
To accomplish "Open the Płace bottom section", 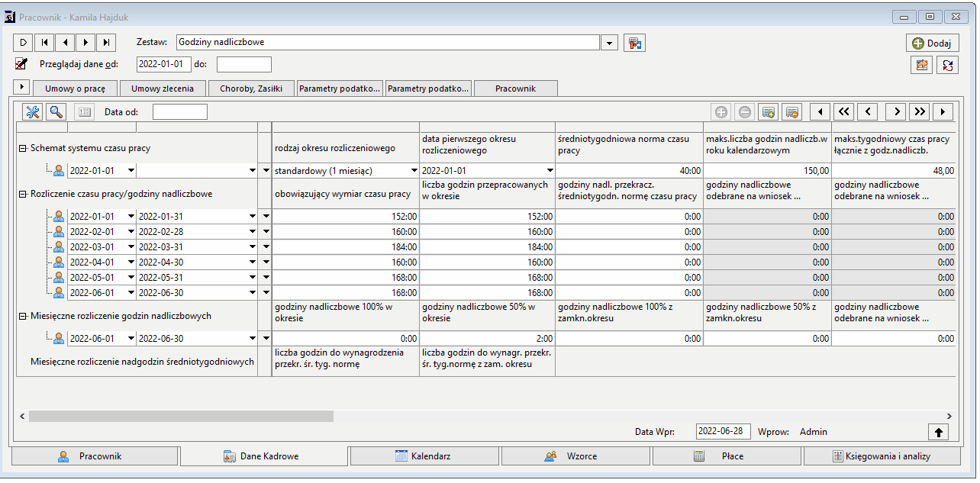I will click(727, 456).
